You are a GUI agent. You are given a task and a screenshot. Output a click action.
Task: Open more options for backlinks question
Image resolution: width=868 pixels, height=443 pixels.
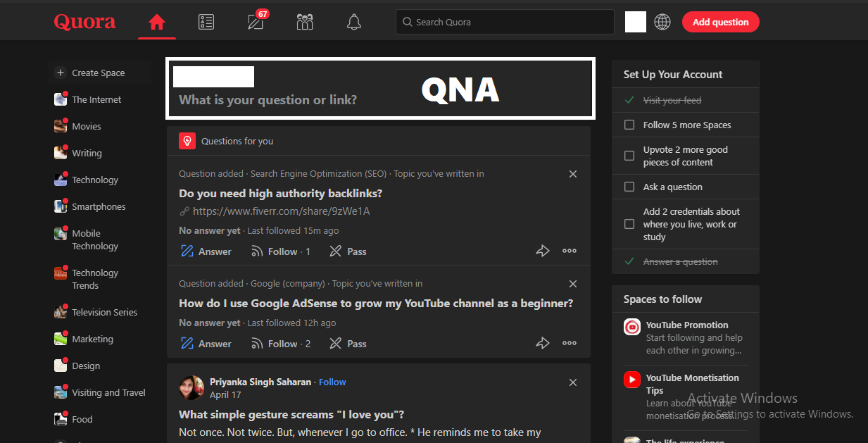point(570,251)
